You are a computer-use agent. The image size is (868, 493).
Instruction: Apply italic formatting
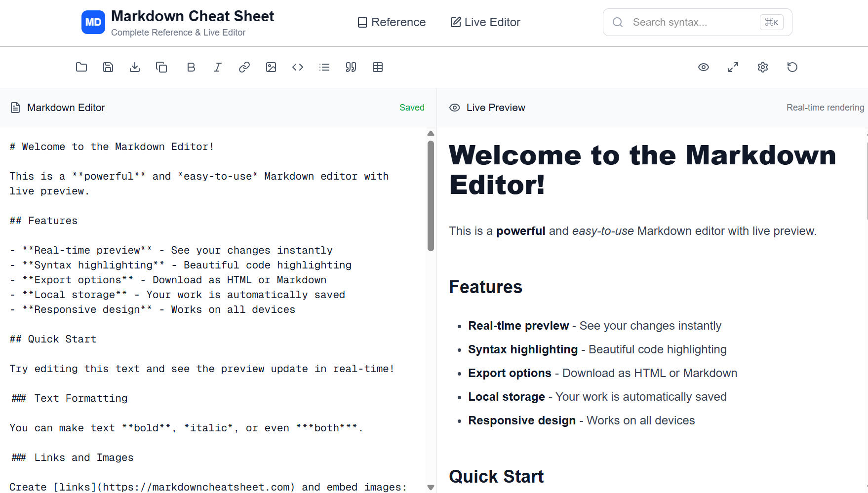(x=218, y=67)
